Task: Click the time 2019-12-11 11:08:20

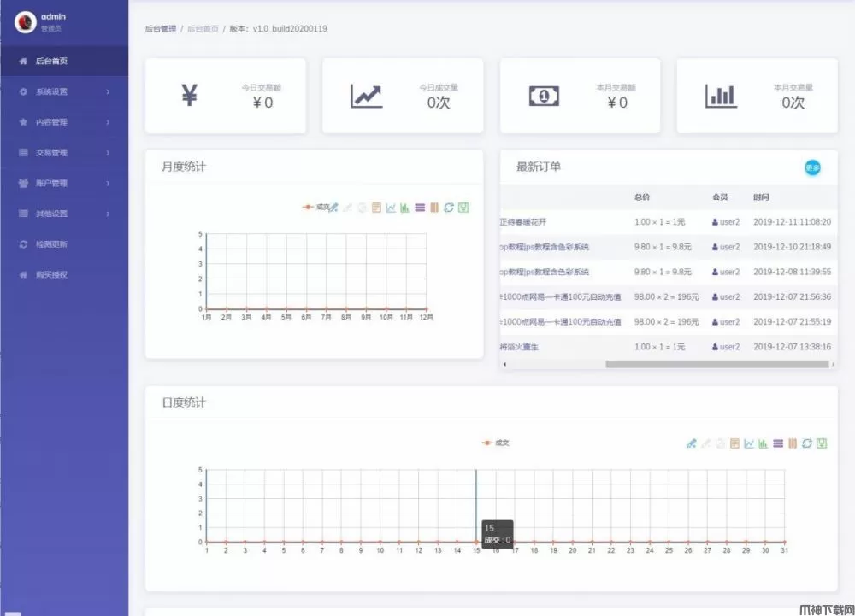Action: (793, 221)
